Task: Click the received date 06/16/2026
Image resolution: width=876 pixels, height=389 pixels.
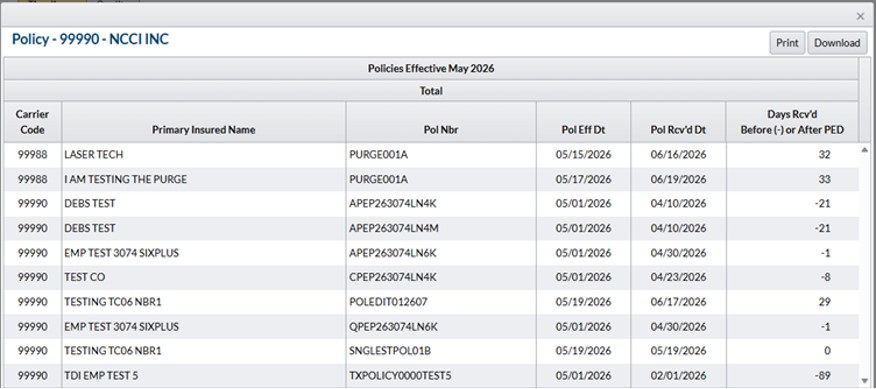Action: tap(678, 155)
